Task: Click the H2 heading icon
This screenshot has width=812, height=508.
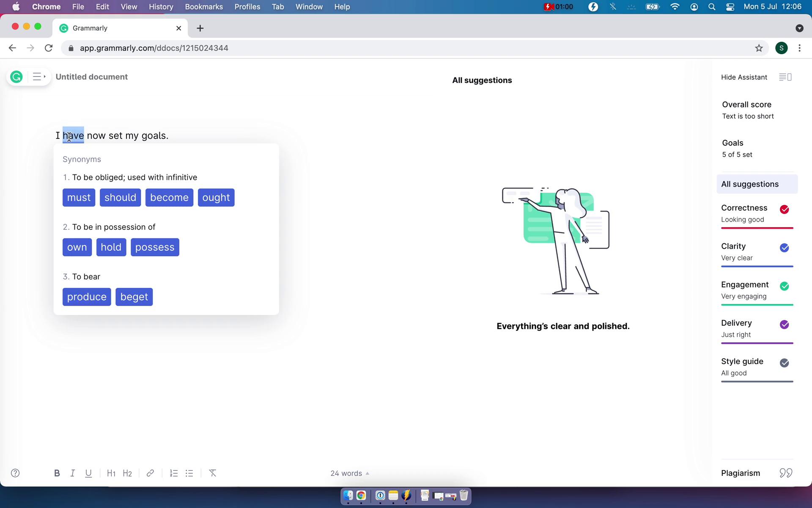Action: [127, 473]
